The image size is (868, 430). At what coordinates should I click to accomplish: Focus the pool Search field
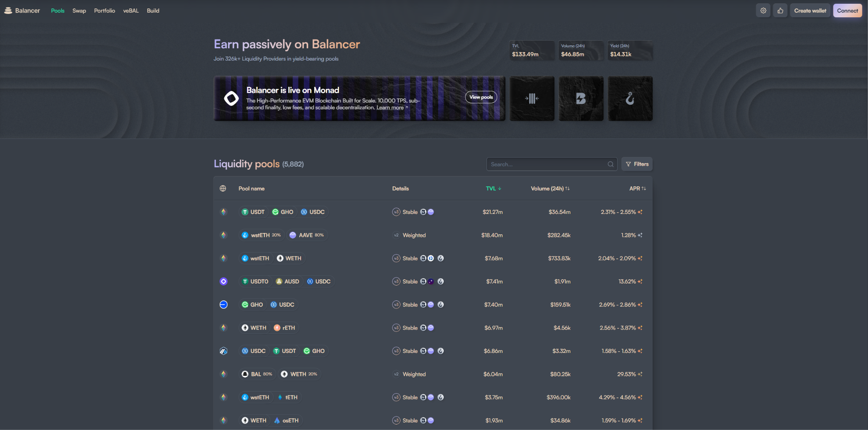coord(552,164)
